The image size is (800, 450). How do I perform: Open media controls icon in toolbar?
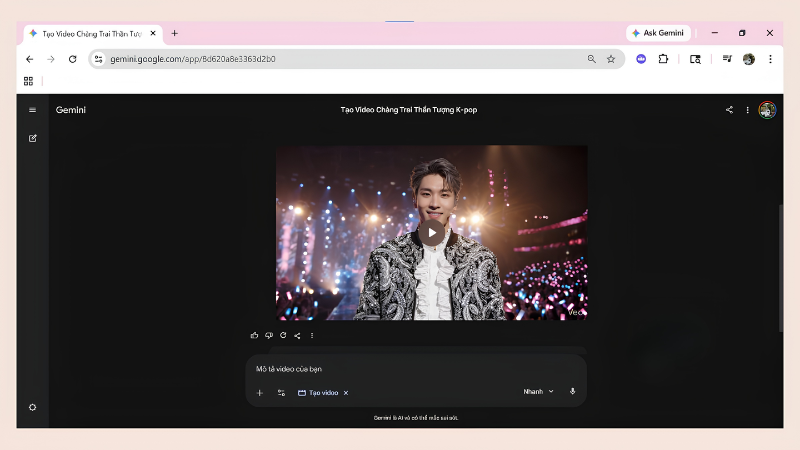pos(727,59)
